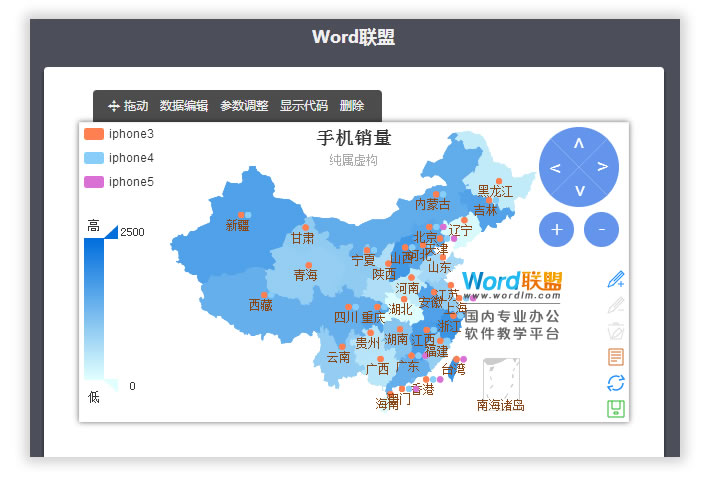Toggle the iphone4 legend series
The image size is (710, 482).
click(x=119, y=158)
